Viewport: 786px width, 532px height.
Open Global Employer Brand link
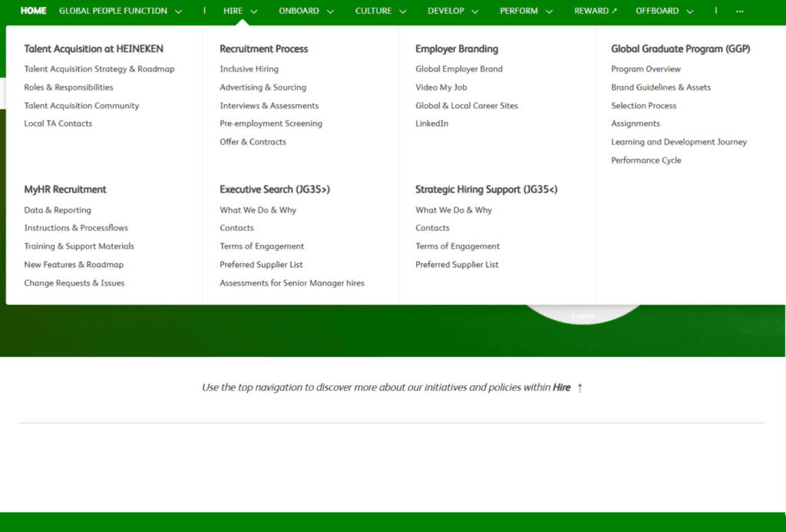click(459, 69)
